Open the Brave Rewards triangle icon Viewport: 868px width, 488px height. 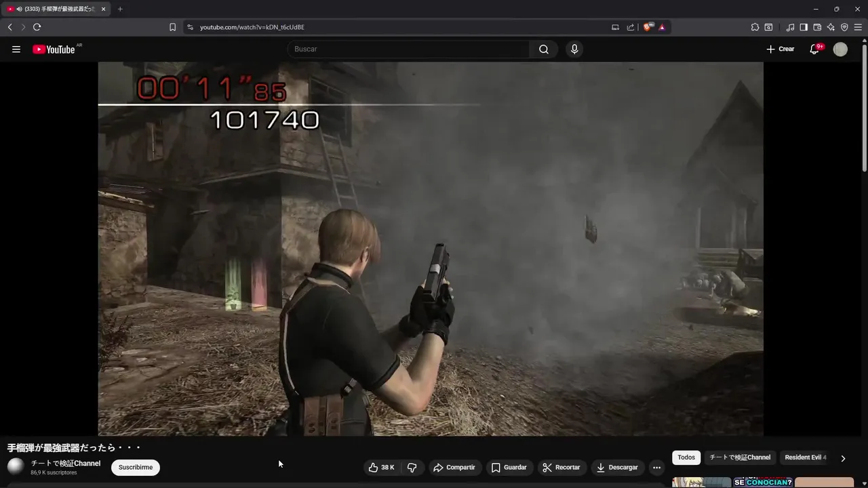coord(662,27)
